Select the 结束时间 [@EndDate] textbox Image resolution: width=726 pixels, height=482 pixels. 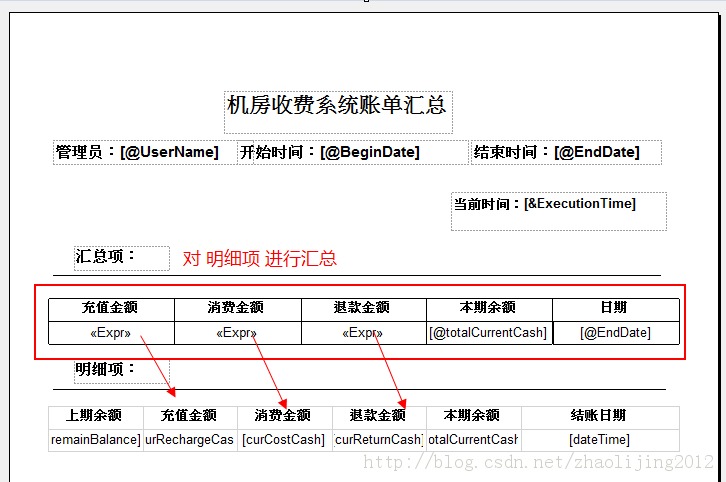(x=566, y=152)
